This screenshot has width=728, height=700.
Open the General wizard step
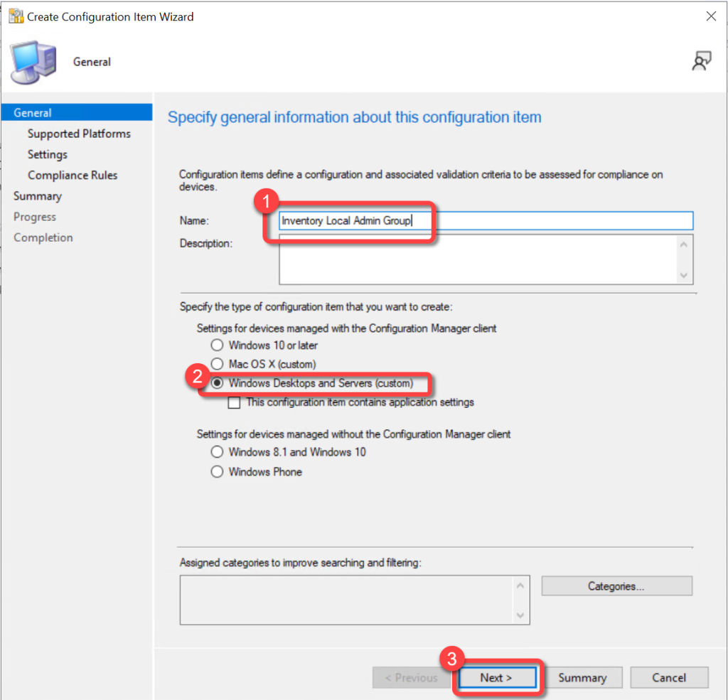[33, 113]
